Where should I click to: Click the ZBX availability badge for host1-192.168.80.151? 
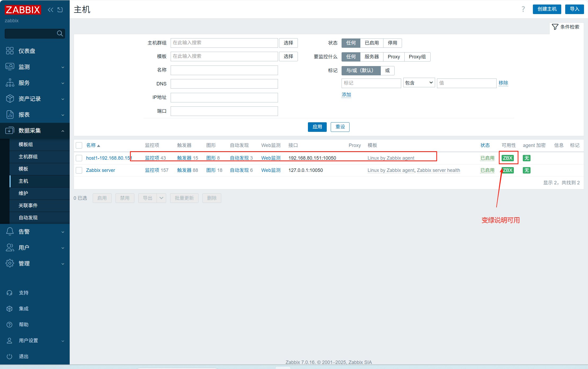click(508, 158)
